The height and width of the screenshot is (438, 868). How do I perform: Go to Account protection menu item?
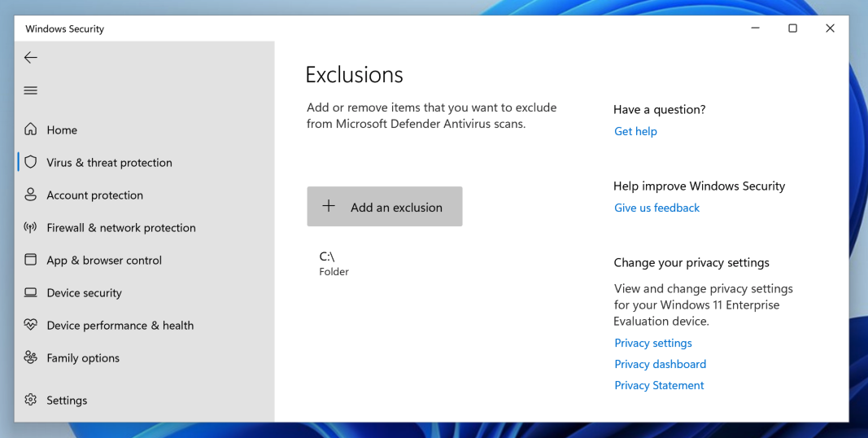pyautogui.click(x=94, y=195)
